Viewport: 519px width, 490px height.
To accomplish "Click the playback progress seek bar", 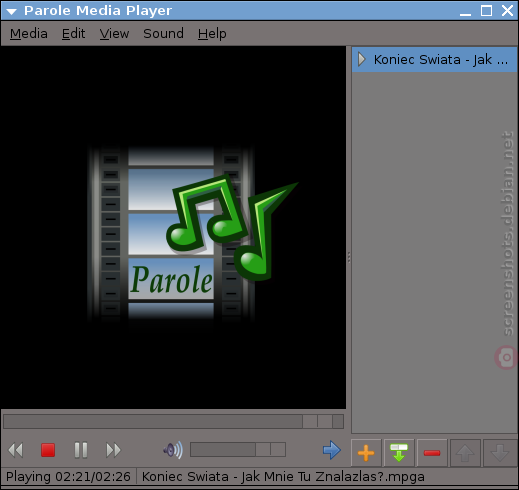I will point(173,421).
